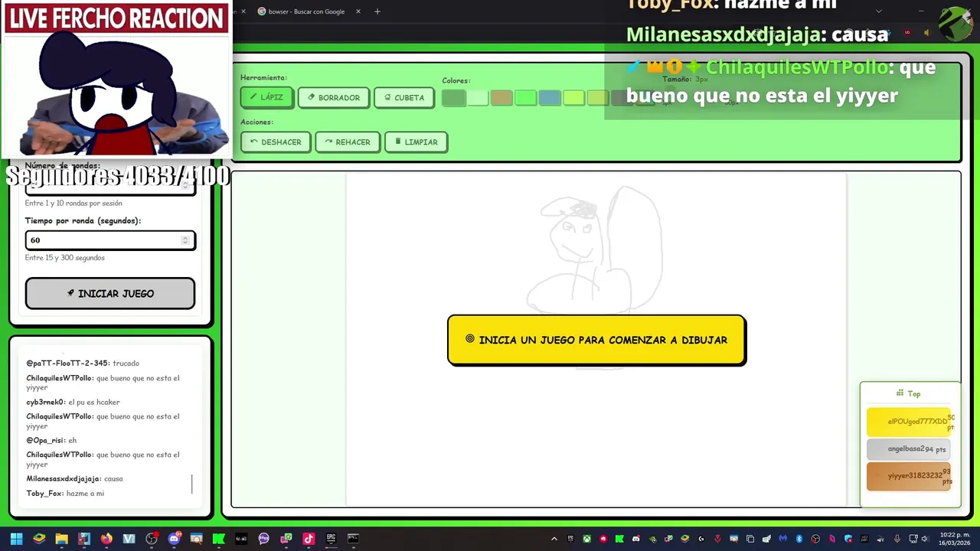Click the Tiempo por ronda seconds field
This screenshot has width=980, height=551.
click(x=110, y=240)
